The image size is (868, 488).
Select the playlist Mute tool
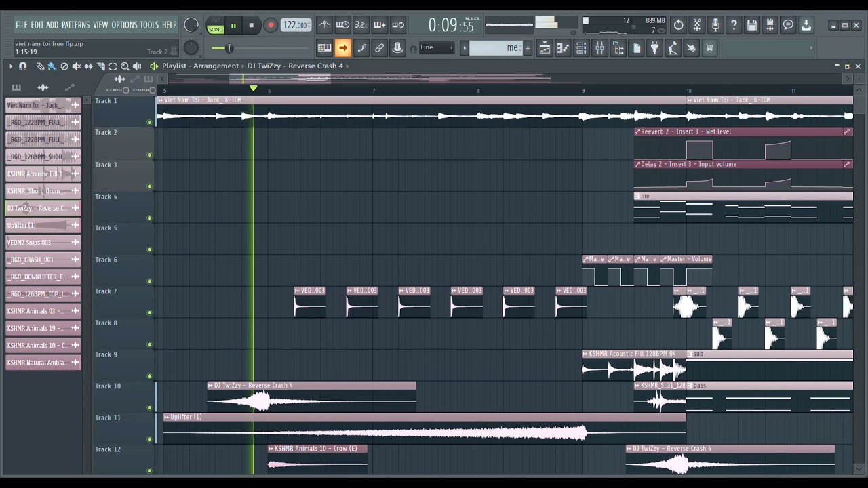77,66
